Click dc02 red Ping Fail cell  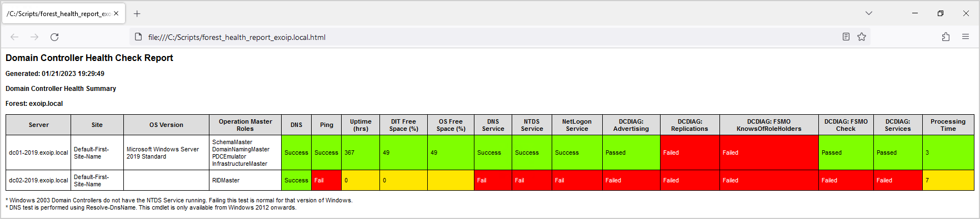327,180
